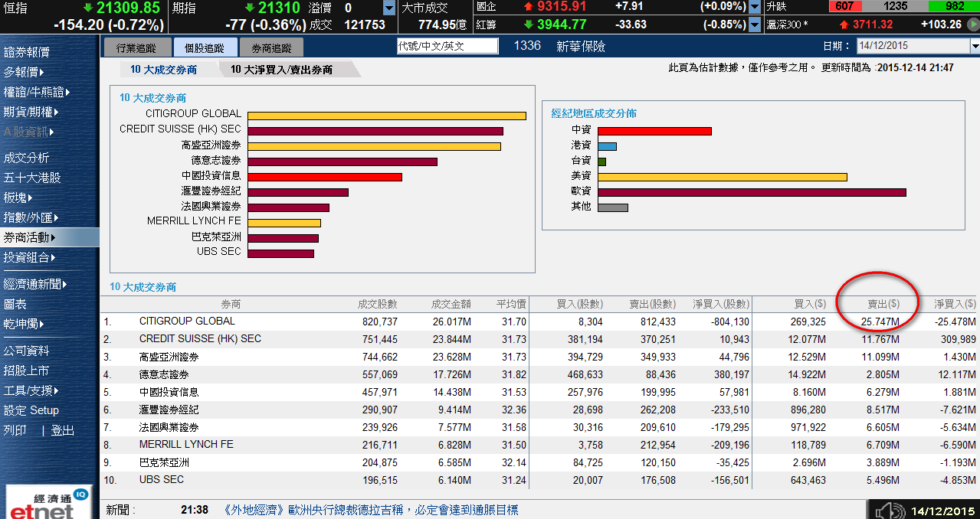Click the 列印 print link
The image size is (980, 519).
(x=15, y=430)
